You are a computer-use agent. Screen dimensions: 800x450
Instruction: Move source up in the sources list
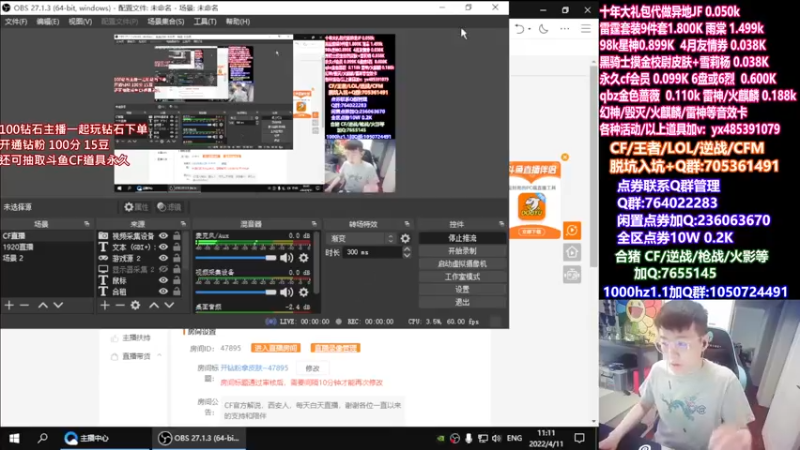tap(154, 305)
